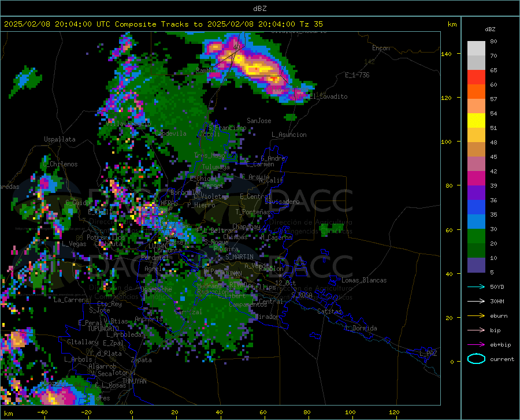Click the S_MARTIN map label
Viewport: 520px width, 420px height.
(x=239, y=257)
